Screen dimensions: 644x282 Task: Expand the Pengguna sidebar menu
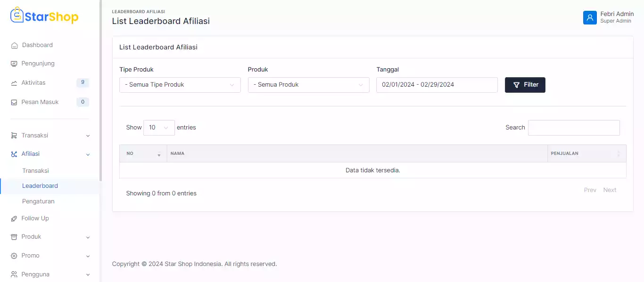coord(50,274)
